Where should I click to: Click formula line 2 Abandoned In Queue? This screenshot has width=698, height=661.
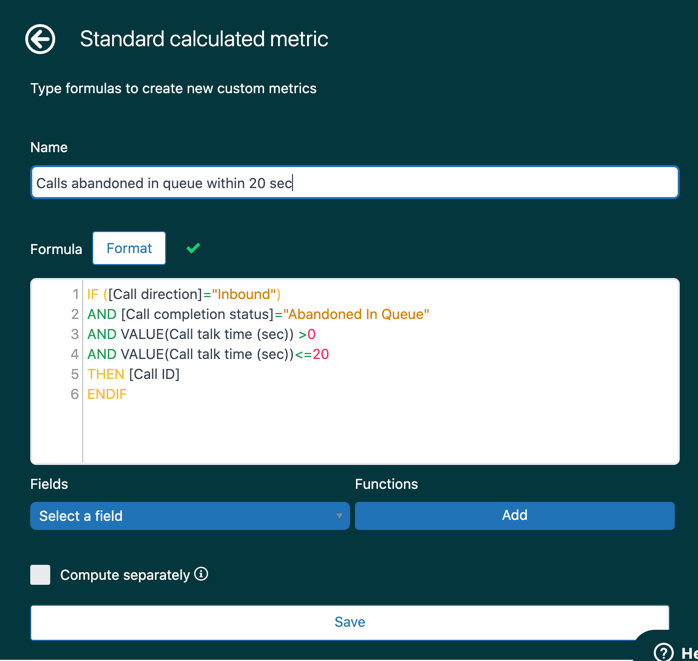click(x=258, y=314)
